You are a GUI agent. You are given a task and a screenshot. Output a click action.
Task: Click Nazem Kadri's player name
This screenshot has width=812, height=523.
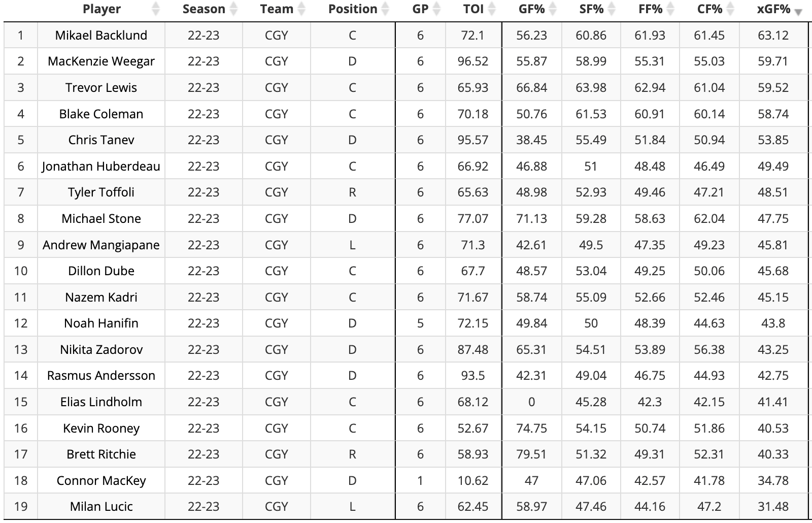pyautogui.click(x=101, y=298)
